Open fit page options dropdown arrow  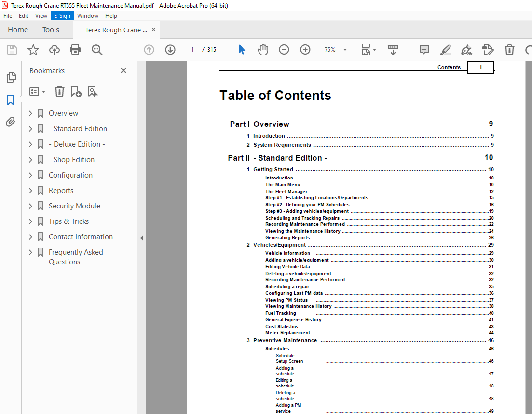375,50
